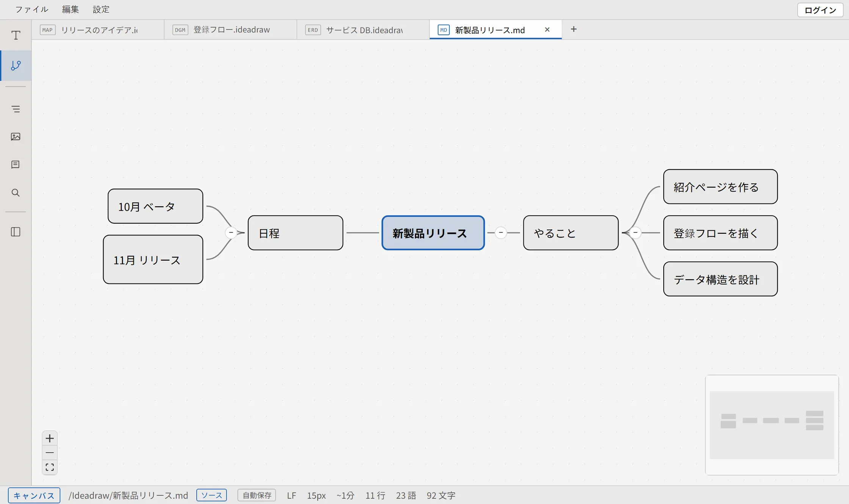This screenshot has width=849, height=504.
Task: Toggle ソース view mode
Action: pos(211,495)
